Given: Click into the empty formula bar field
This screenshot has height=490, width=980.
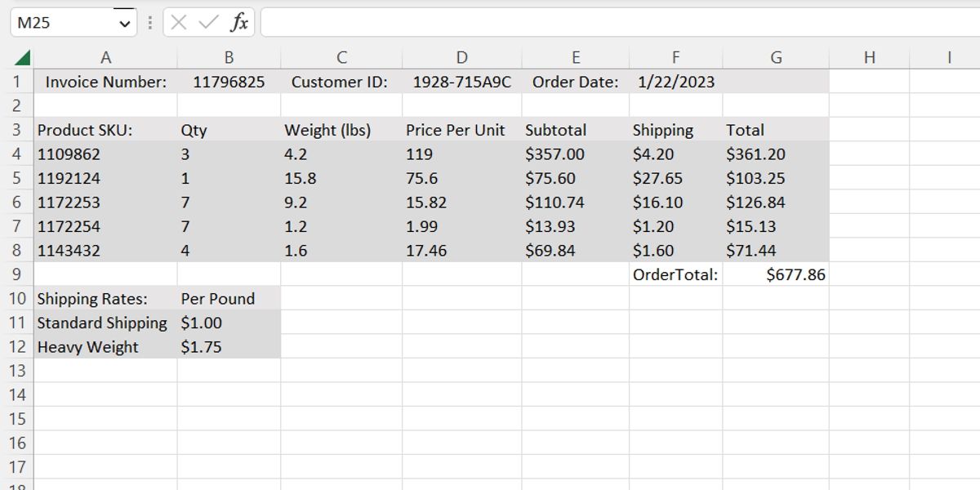Looking at the screenshot, I should [612, 23].
